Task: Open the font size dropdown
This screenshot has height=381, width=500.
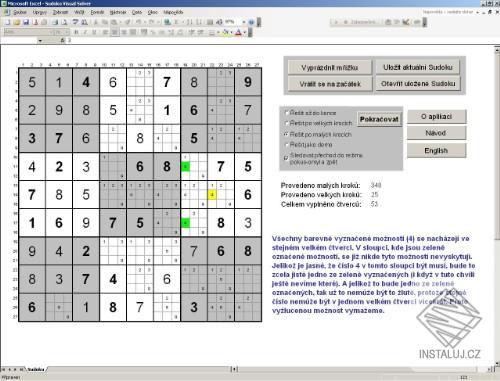Action: (x=67, y=32)
